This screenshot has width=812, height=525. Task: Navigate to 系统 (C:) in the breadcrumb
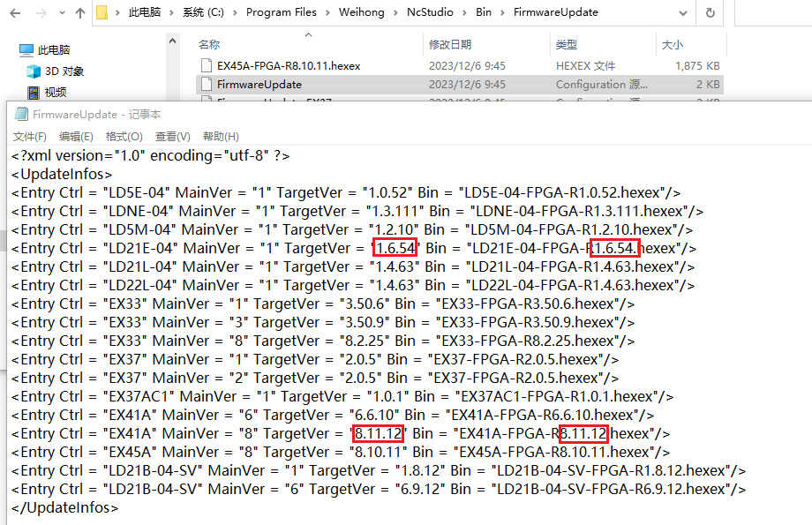click(x=204, y=12)
